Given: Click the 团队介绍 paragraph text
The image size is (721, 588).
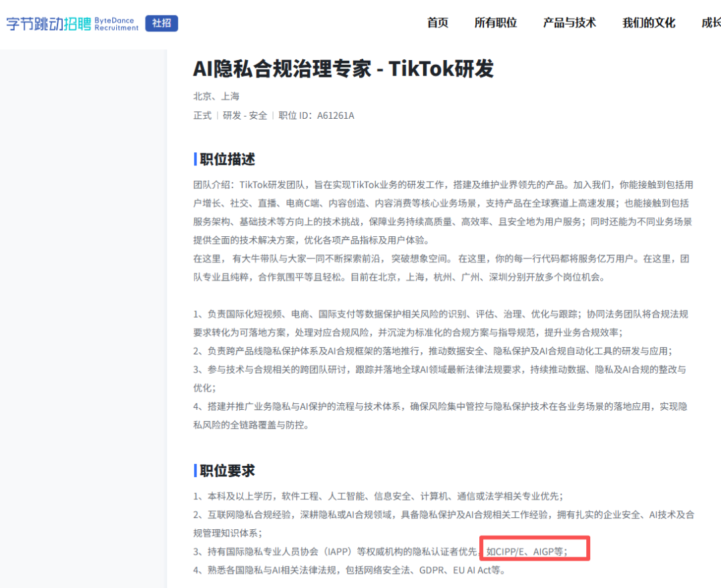Looking at the screenshot, I should point(443,212).
